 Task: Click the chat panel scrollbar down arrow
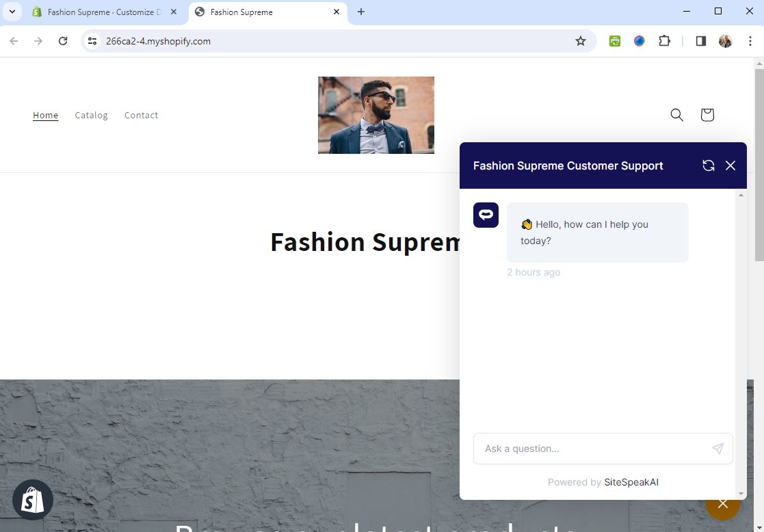click(x=741, y=493)
